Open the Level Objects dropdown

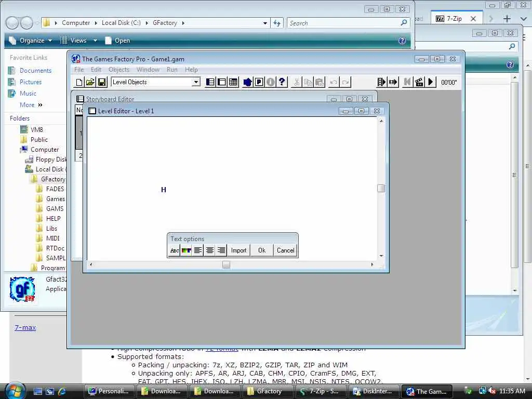click(196, 82)
